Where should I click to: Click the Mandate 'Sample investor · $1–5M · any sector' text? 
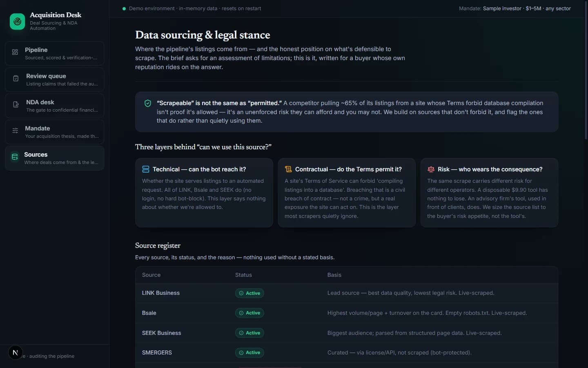tap(527, 9)
